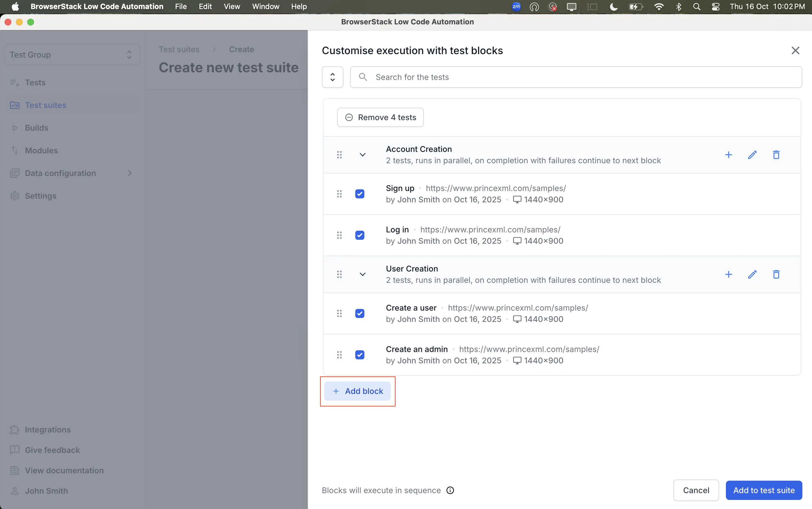The height and width of the screenshot is (509, 812).
Task: Expand the Account Creation block
Action: point(362,154)
